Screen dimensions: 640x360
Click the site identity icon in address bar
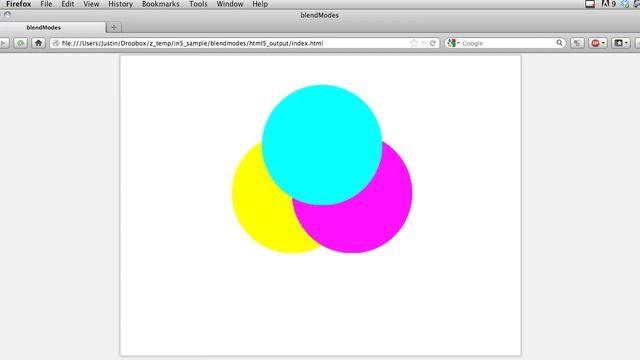tap(56, 43)
